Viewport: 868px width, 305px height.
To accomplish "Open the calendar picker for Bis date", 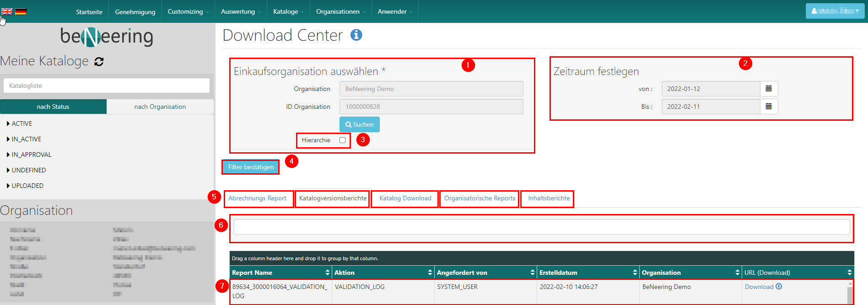I will click(x=769, y=107).
